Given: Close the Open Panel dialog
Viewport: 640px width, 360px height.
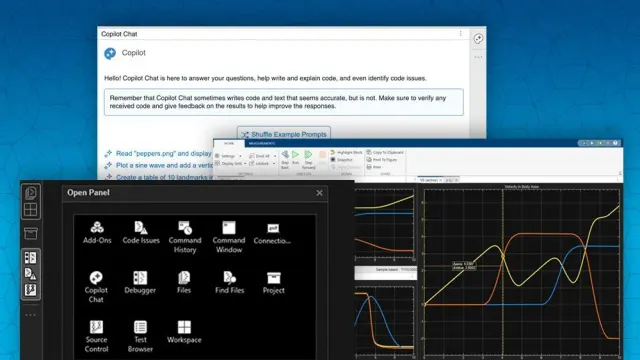Looking at the screenshot, I should [x=319, y=193].
